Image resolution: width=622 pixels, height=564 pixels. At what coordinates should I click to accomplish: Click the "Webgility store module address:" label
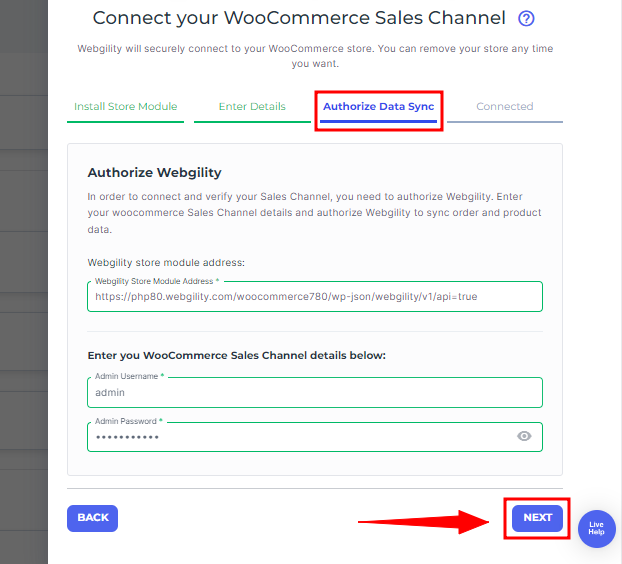tap(166, 262)
